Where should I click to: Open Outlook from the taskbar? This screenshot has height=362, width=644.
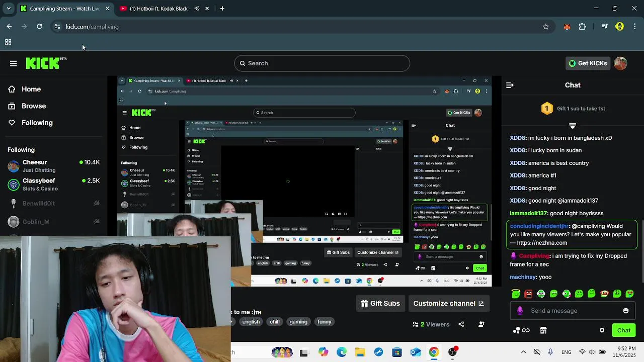click(x=416, y=352)
